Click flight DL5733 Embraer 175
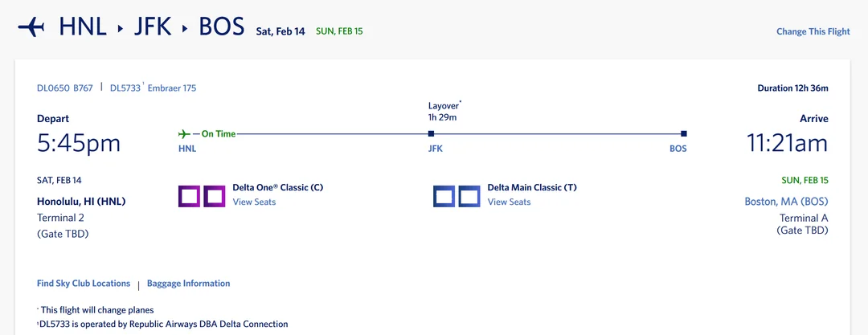 (153, 88)
